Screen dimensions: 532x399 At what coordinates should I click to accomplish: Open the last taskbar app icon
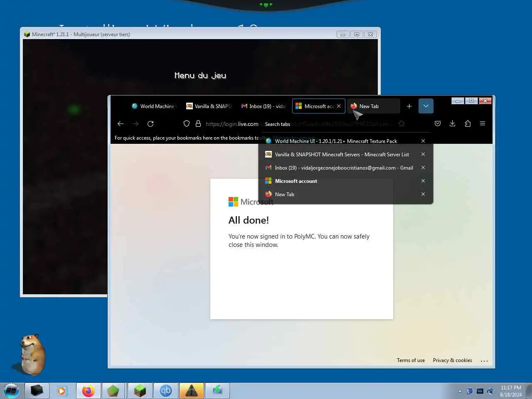217,391
